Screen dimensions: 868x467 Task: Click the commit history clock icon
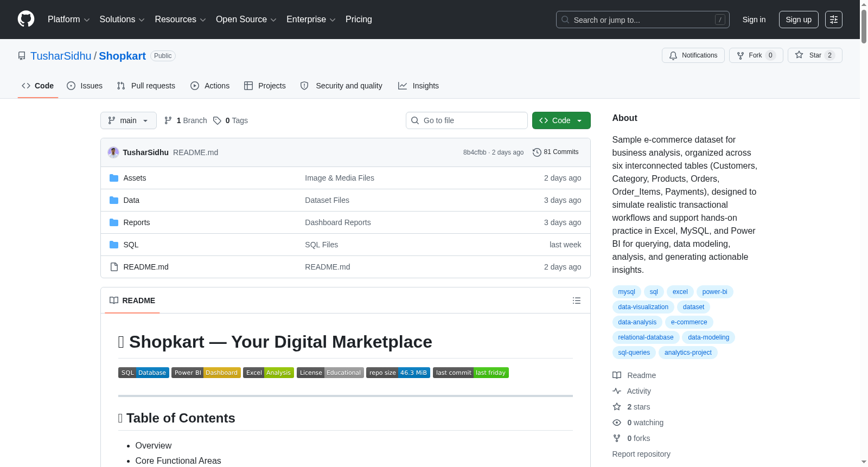point(537,152)
